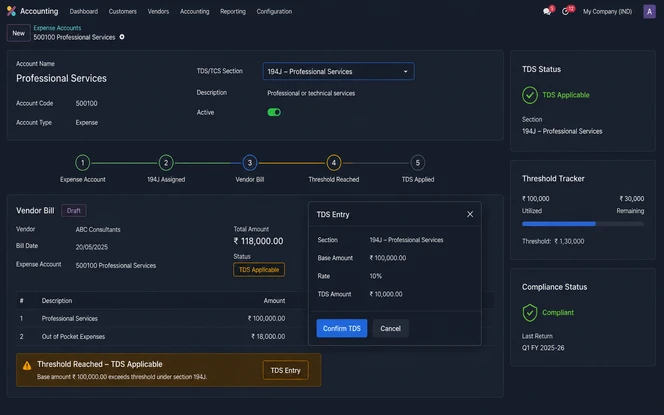Viewport: 664px width, 415px height.
Task: Click Q1 FY 2025-26 last return
Action: [543, 348]
